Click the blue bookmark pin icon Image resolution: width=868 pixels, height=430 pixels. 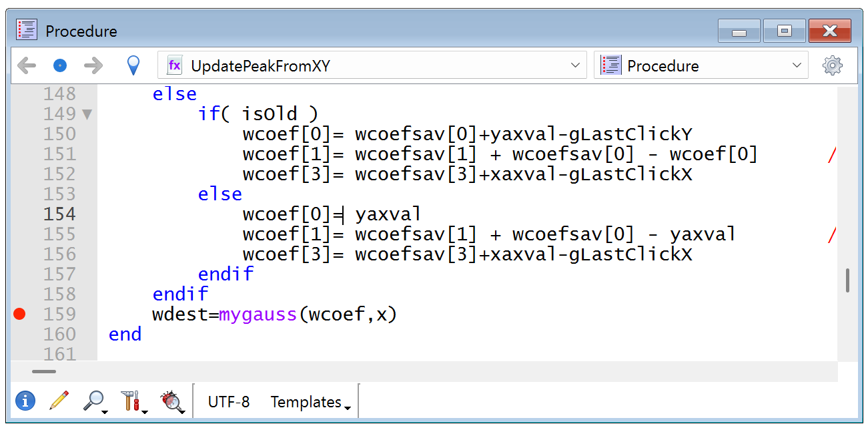click(133, 65)
